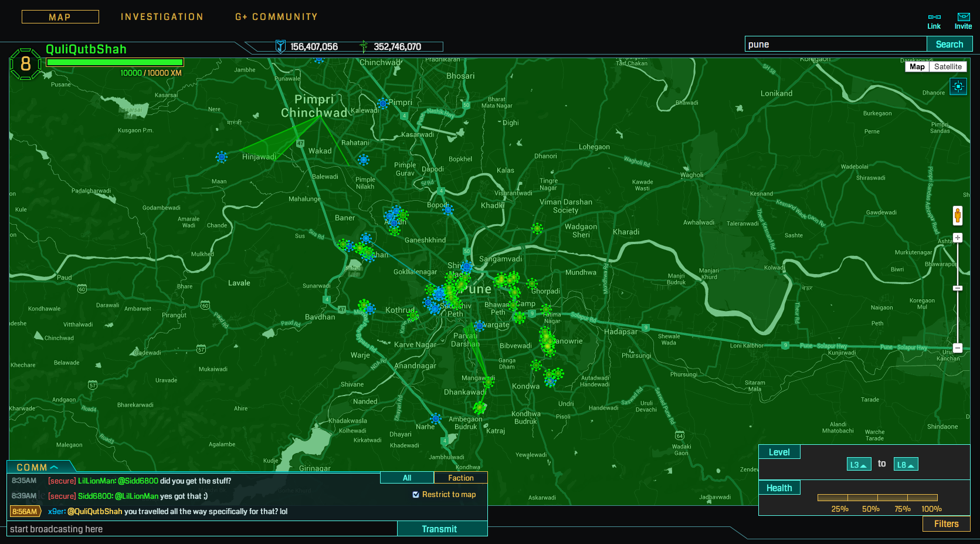Center map on current location button
This screenshot has height=544, width=980.
[x=958, y=87]
